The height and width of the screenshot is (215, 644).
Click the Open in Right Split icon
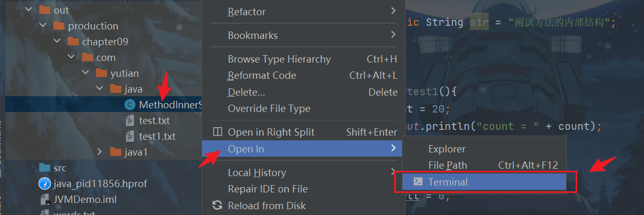[x=217, y=132]
